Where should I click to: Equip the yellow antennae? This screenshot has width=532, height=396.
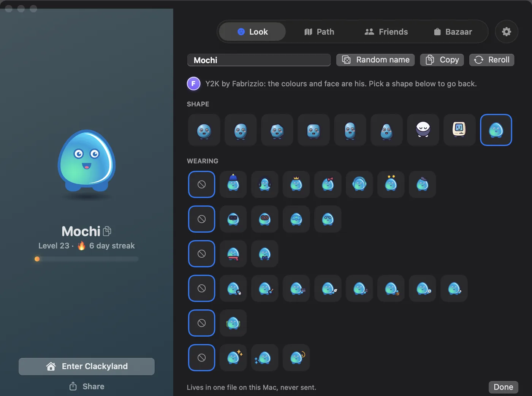391,184
